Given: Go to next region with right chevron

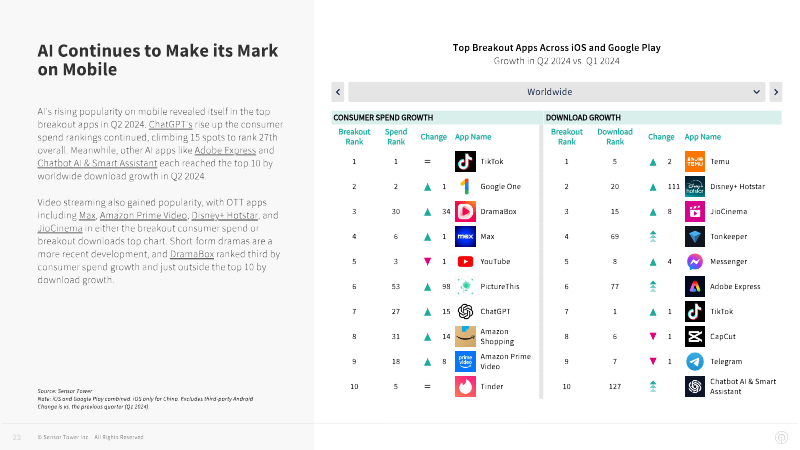Looking at the screenshot, I should pyautogui.click(x=776, y=92).
